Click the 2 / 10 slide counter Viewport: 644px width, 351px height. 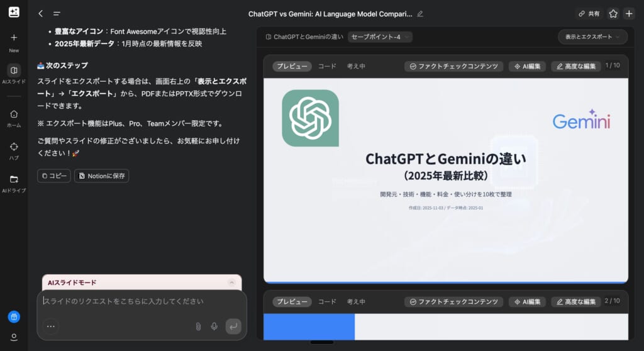pos(613,301)
